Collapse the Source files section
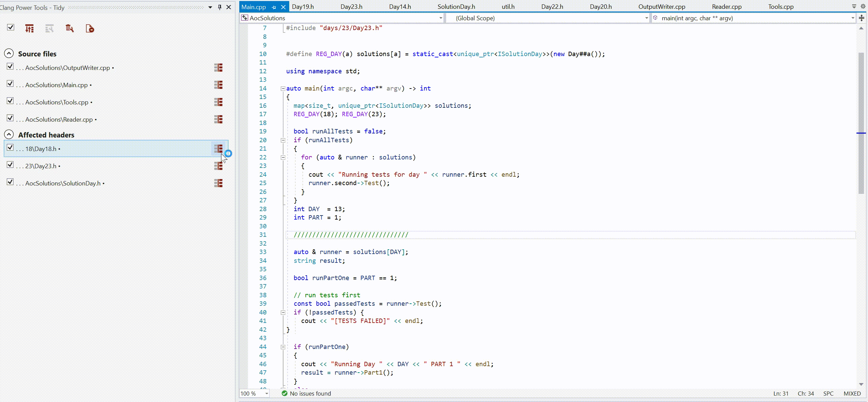Viewport: 868px width, 402px height. tap(8, 53)
